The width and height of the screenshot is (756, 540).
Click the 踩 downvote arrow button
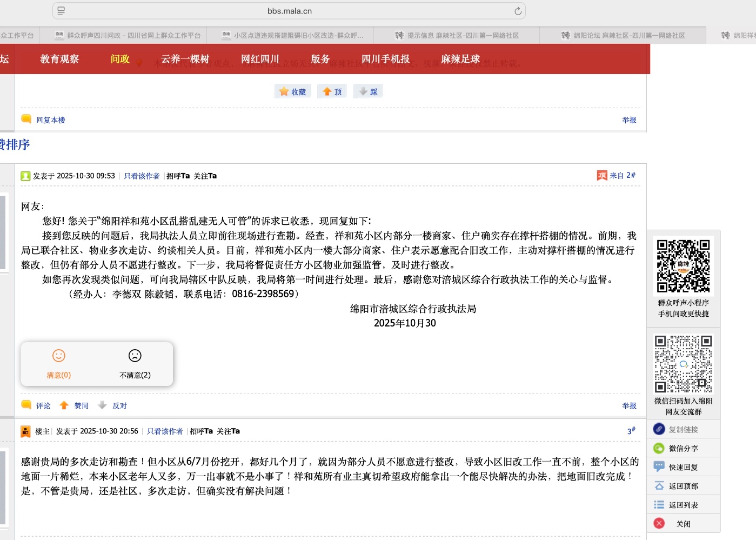(x=368, y=91)
